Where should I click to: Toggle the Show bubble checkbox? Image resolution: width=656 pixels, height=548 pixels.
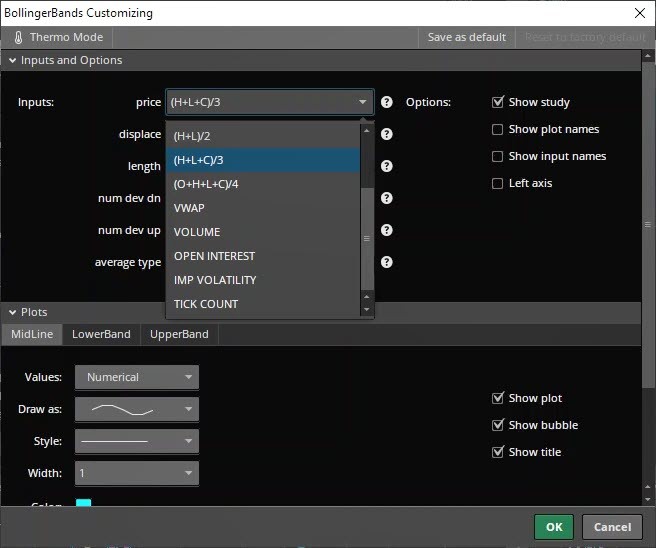(497, 425)
